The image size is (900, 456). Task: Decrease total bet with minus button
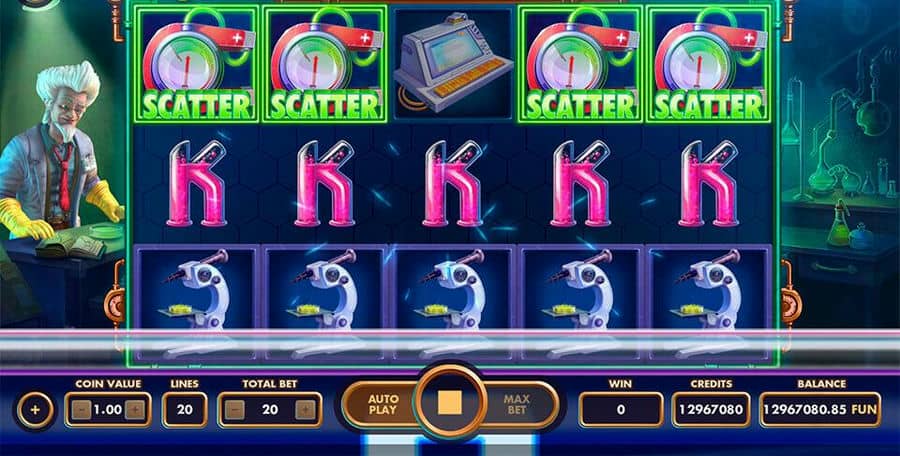coord(234,409)
